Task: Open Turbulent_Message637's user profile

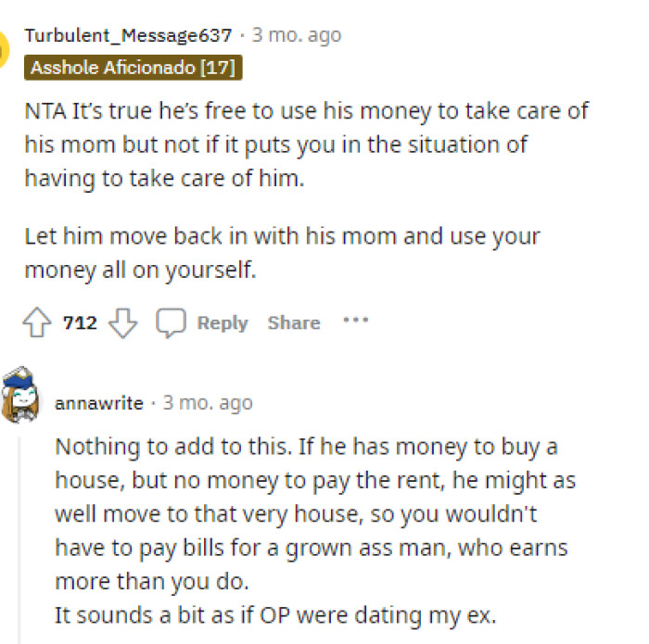Action: (127, 36)
